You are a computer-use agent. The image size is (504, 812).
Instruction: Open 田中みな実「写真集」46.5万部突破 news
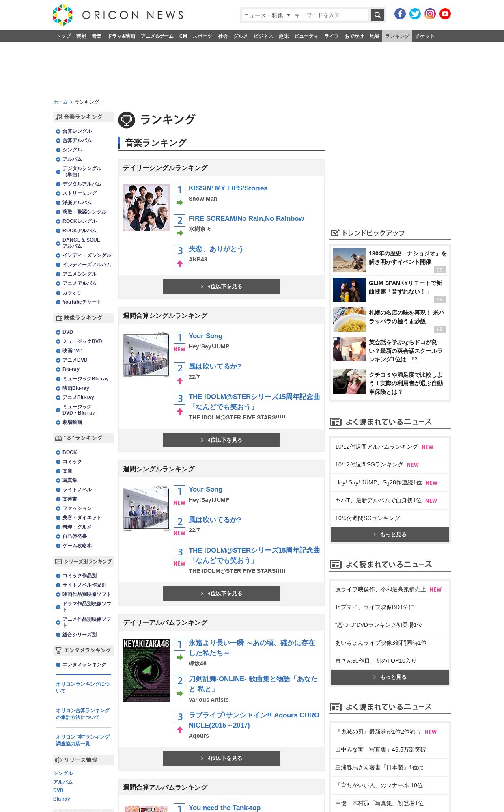381,749
